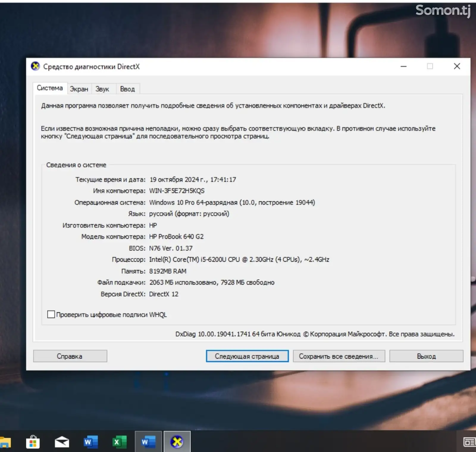Select the DxDiag taskbar icon

(x=177, y=442)
